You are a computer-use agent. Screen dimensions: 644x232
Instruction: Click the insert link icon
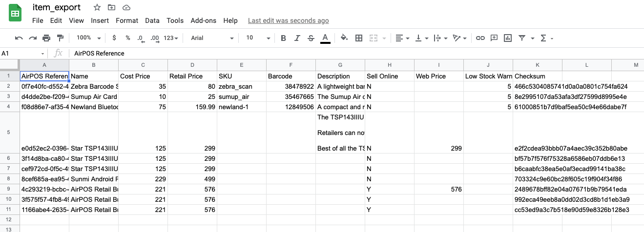tap(480, 38)
